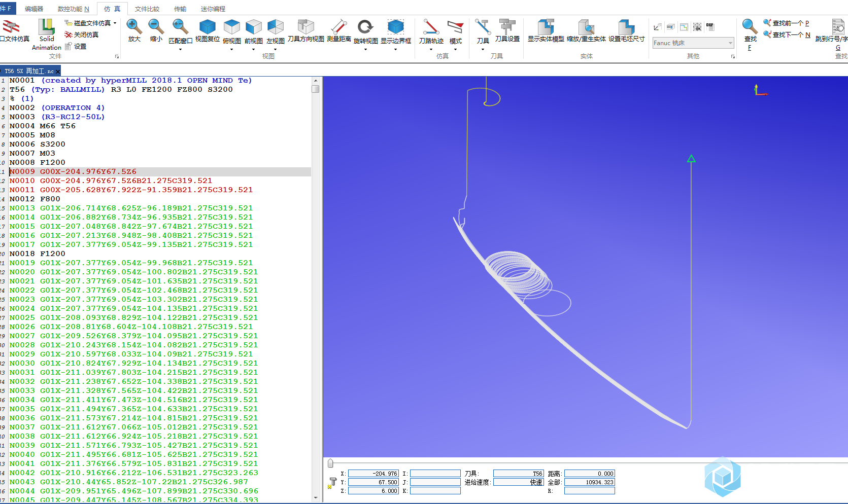This screenshot has width=848, height=504.
Task: Click 查找前一个 P find previous
Action: pos(787,23)
